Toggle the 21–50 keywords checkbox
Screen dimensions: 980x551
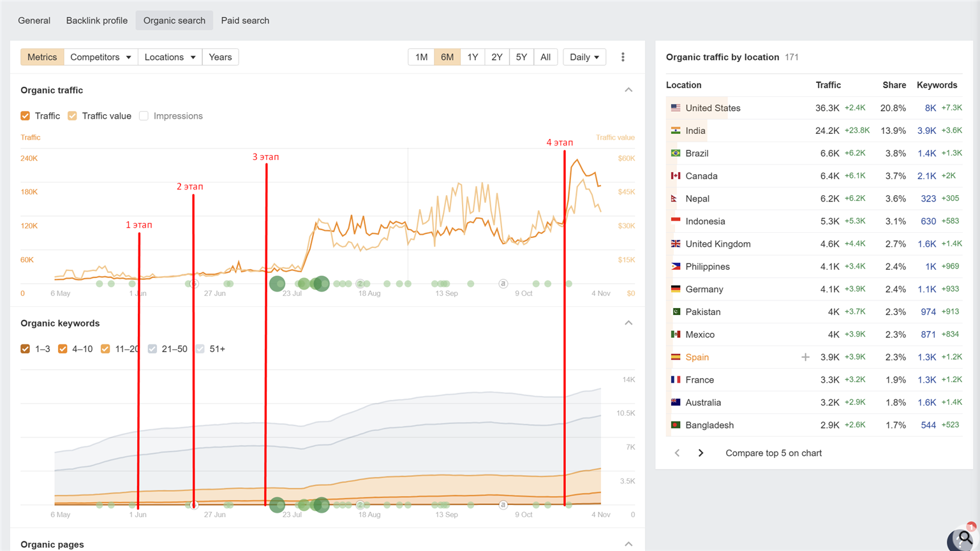[152, 349]
